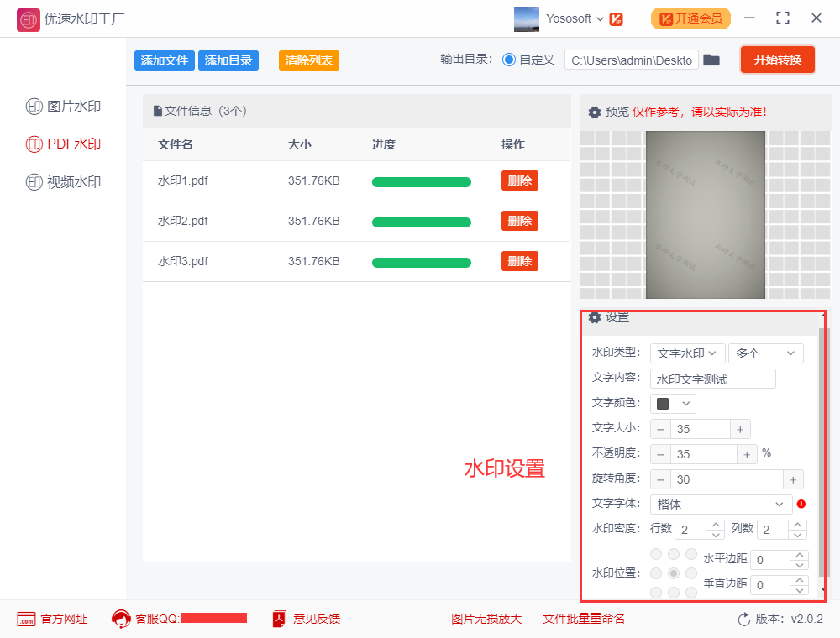Viewport: 840px width, 638px height.
Task: Click the PDF水印 stamp icon
Action: click(x=34, y=144)
